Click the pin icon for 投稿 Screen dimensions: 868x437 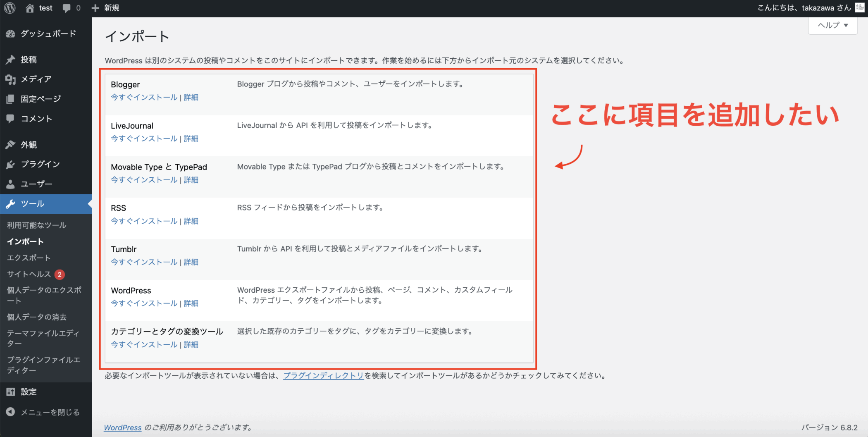10,60
